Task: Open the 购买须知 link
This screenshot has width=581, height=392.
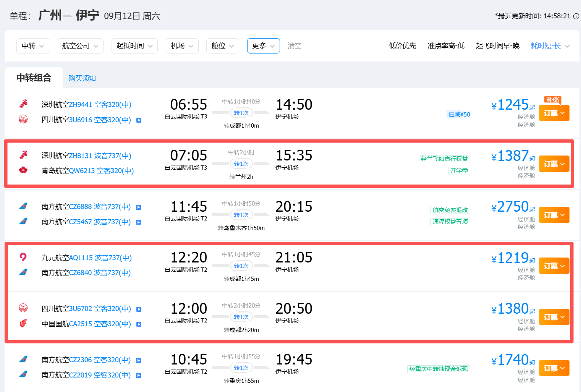Action: tap(82, 78)
